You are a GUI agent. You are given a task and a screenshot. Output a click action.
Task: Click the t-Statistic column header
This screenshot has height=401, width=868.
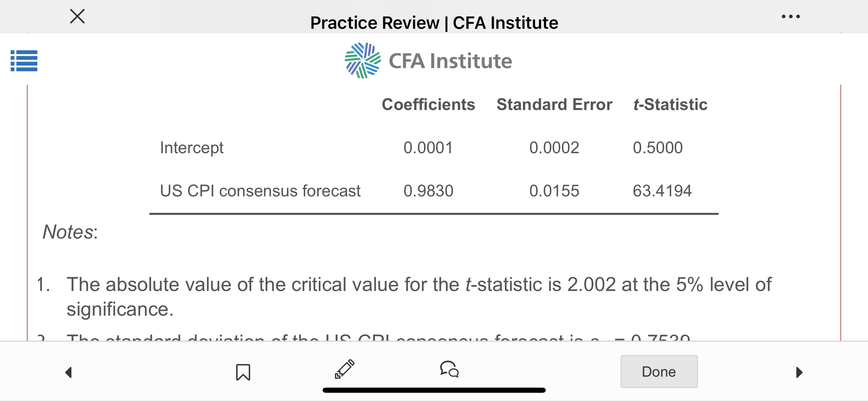(x=670, y=105)
